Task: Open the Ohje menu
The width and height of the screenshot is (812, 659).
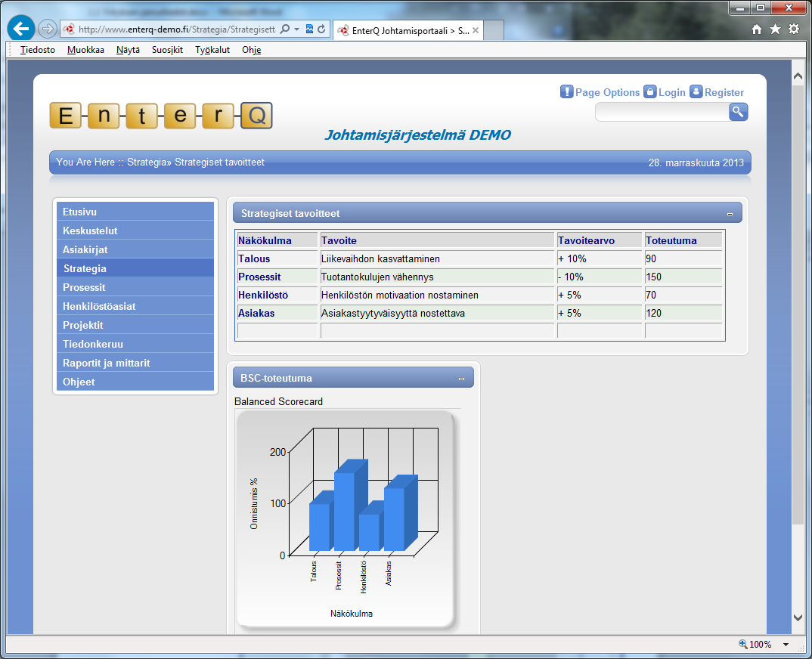Action: pos(251,50)
